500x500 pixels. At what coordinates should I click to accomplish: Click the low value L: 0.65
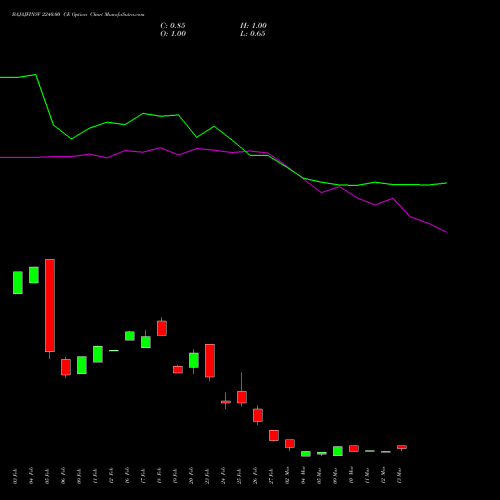pyautogui.click(x=252, y=34)
